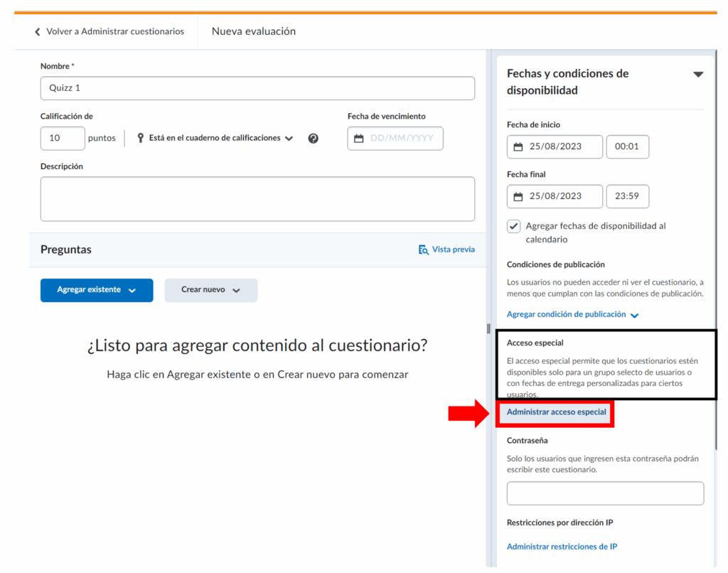Uncheck Agregar fechas de disponibilidad al calendario
Image resolution: width=728 pixels, height=573 pixels.
click(514, 226)
